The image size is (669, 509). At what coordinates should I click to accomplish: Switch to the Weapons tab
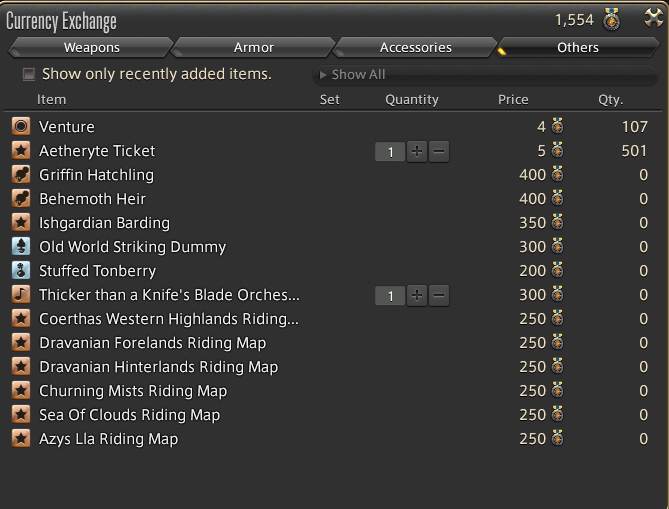[91, 47]
